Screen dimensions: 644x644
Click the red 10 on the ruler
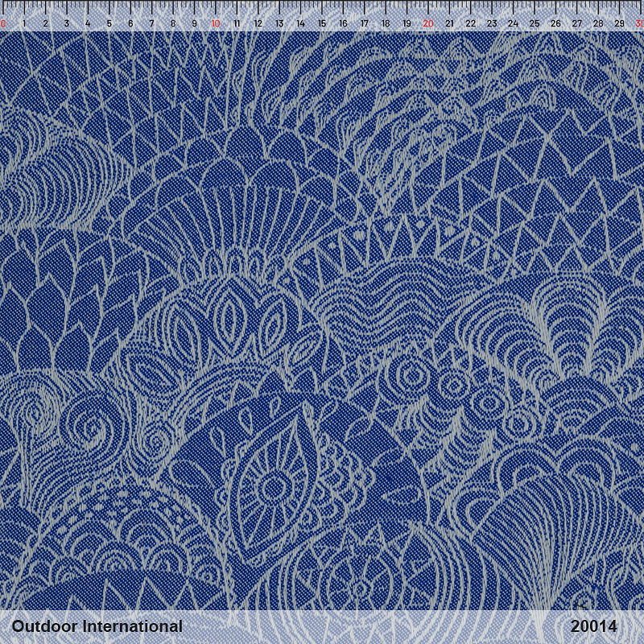point(215,23)
